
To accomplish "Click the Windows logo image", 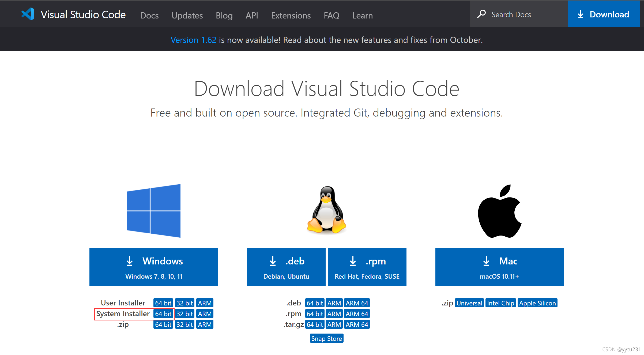I will [154, 211].
